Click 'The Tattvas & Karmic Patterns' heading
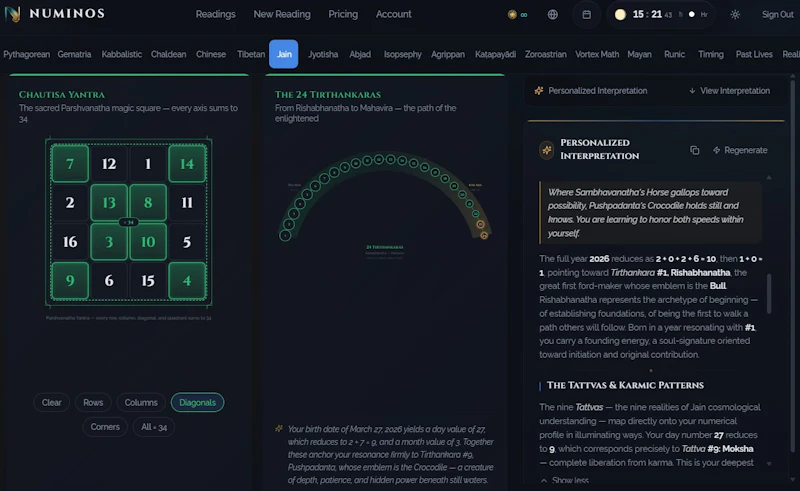The height and width of the screenshot is (491, 800). click(x=625, y=385)
